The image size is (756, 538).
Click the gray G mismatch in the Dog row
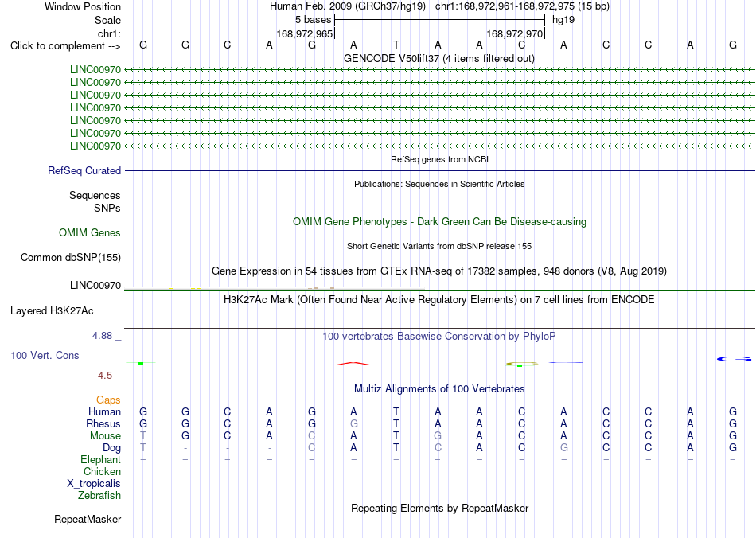[x=563, y=448]
